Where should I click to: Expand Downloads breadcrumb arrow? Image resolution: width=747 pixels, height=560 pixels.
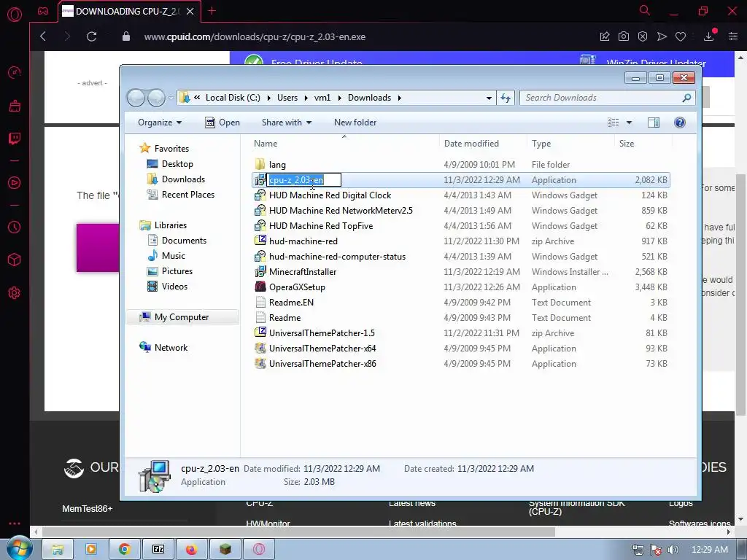[x=399, y=98]
